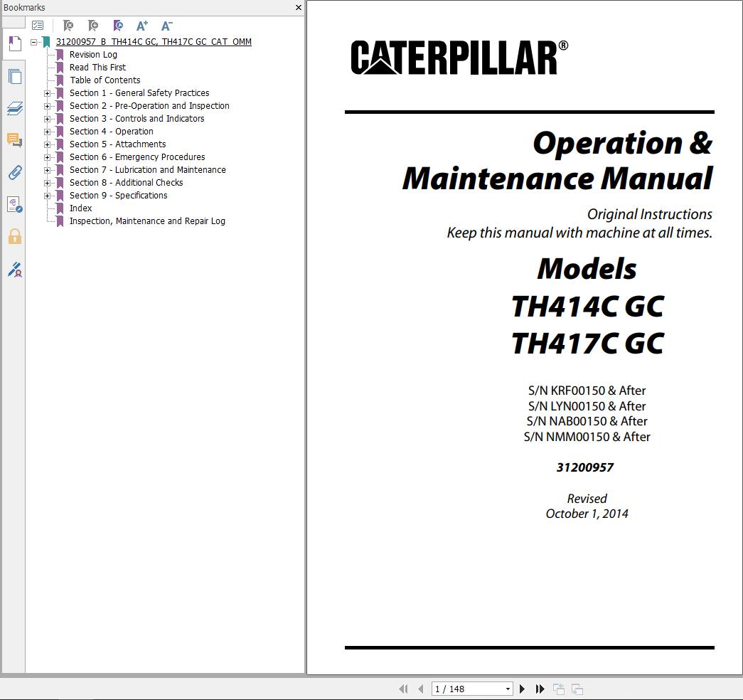Select Section 6 - Emergency Procedures bookmark
Image resolution: width=743 pixels, height=700 pixels.
click(137, 157)
